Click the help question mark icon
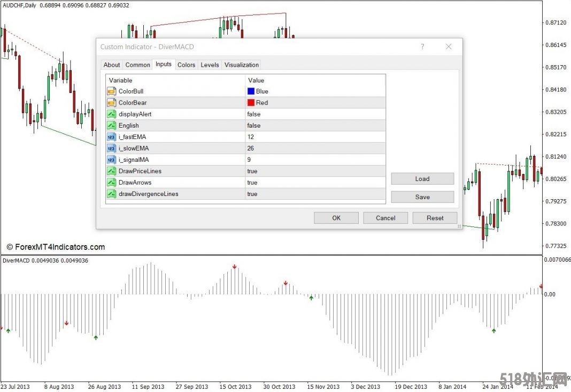571x392 pixels. click(422, 47)
